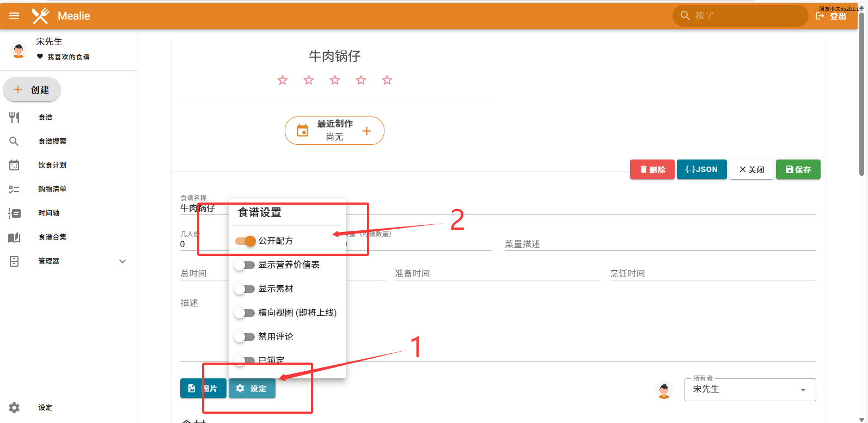Image resolution: width=868 pixels, height=423 pixels.
Task: Open 时间轴 in the sidebar
Action: [48, 213]
